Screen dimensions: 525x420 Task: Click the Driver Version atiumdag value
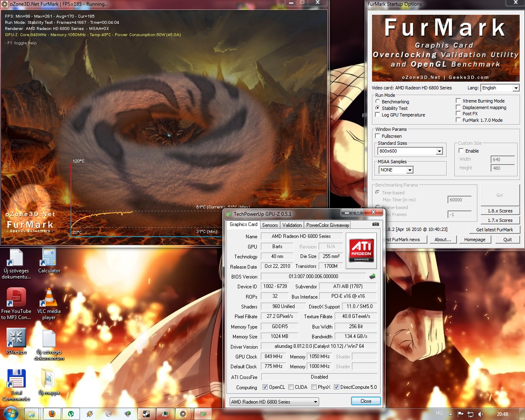click(x=319, y=346)
